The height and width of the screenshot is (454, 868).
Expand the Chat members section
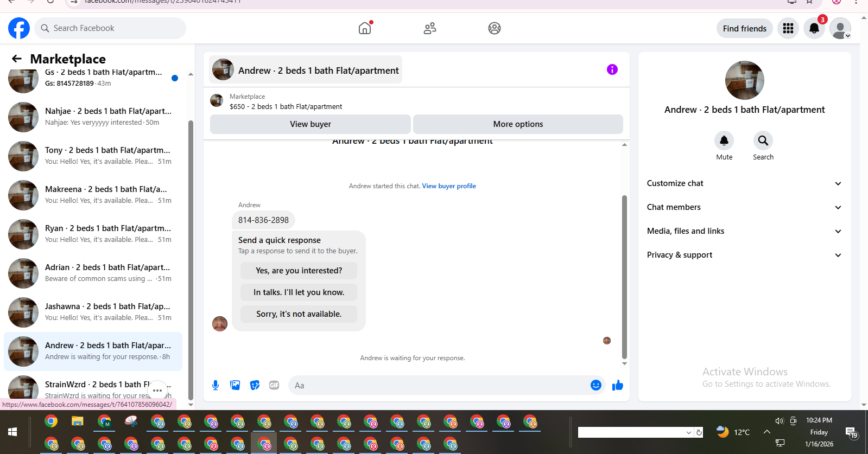pyautogui.click(x=744, y=207)
